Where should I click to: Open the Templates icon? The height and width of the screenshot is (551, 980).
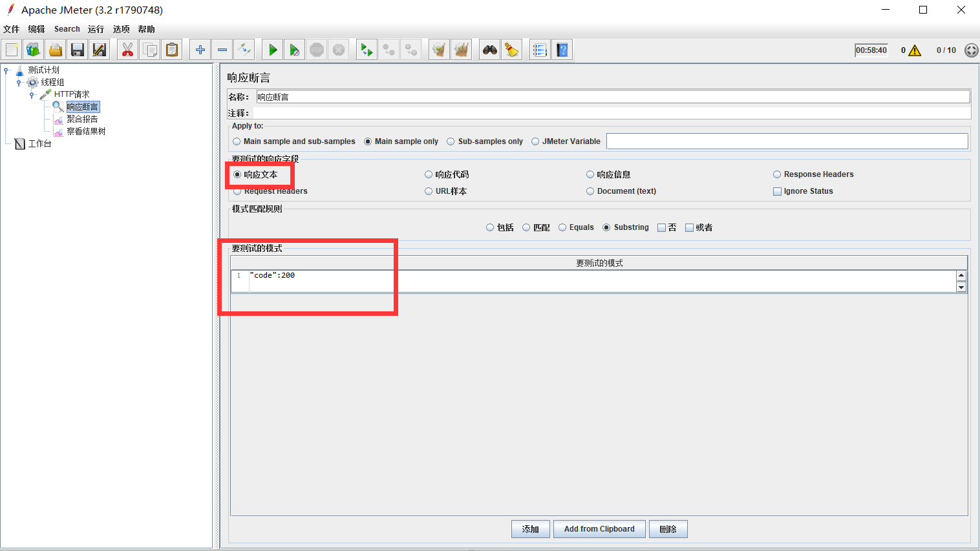tap(34, 50)
